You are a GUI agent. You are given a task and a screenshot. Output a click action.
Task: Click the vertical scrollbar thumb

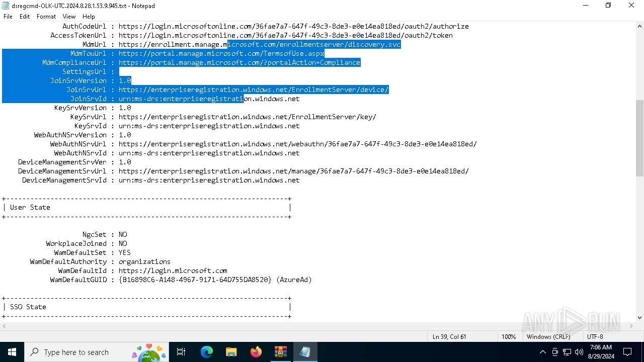tap(639, 138)
